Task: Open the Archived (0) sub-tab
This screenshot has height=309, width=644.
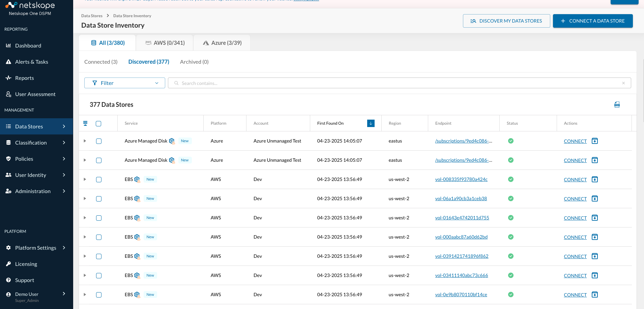Action: point(194,62)
